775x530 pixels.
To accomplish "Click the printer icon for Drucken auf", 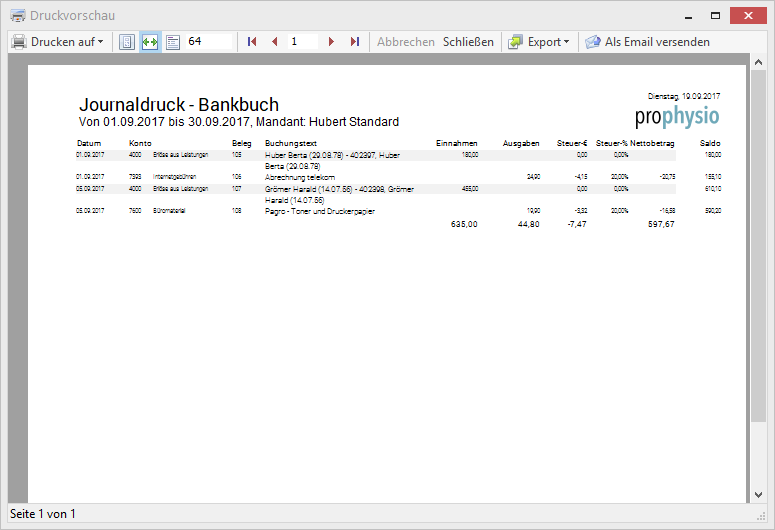I will coord(19,42).
